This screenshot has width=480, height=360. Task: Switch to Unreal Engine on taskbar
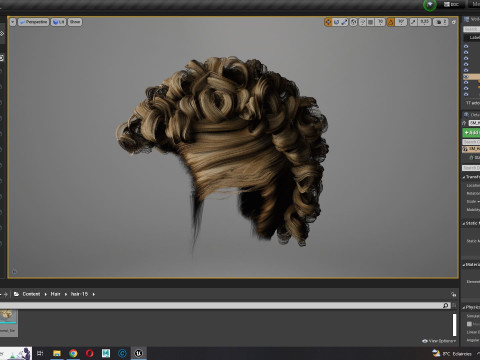[x=139, y=353]
